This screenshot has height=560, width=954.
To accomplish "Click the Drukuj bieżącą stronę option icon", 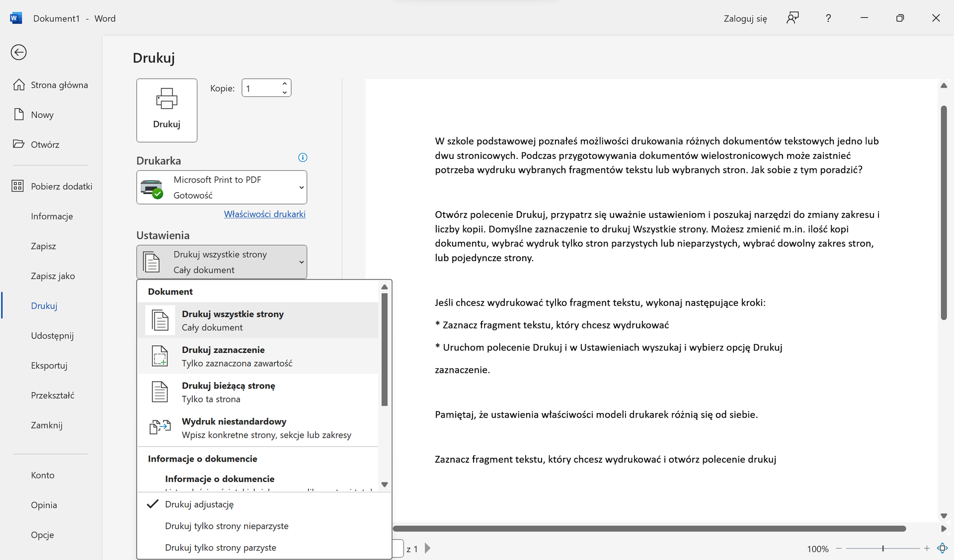I will point(159,391).
